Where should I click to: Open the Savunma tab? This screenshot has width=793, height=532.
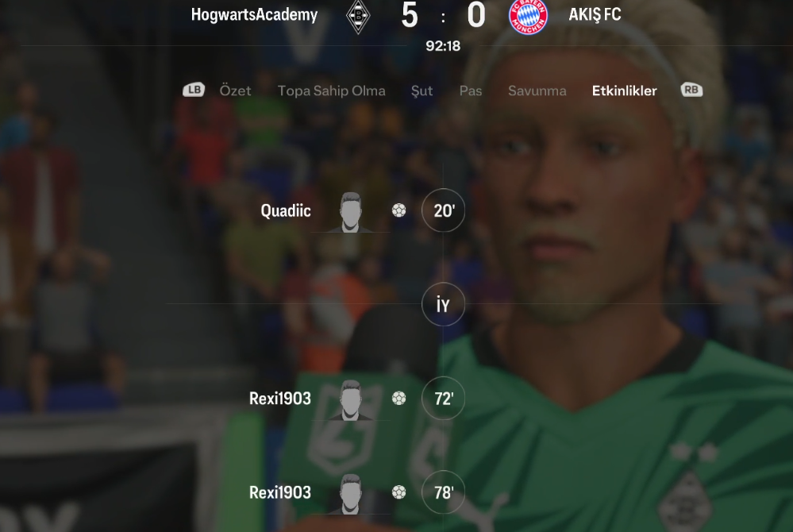click(x=537, y=91)
